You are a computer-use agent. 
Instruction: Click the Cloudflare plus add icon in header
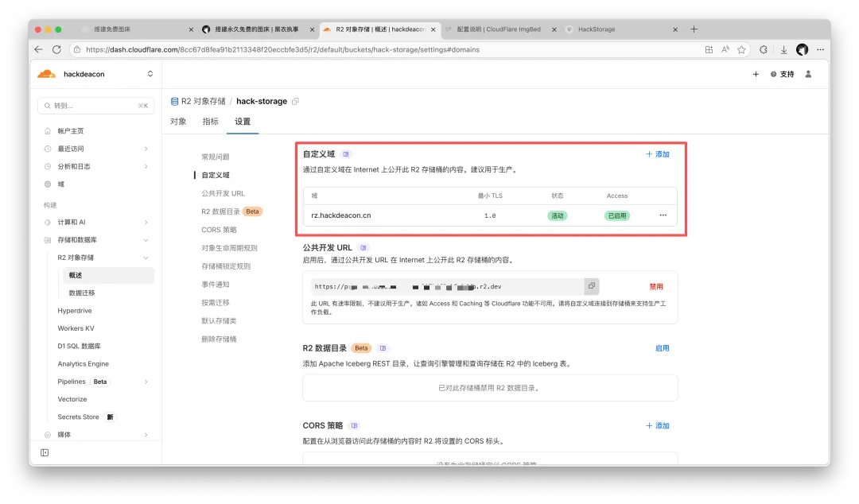756,74
